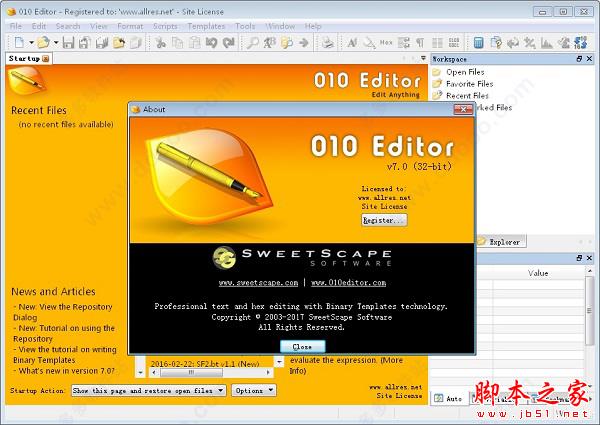Click the Find in Files icon
Image resolution: width=600 pixels, height=425 pixels.
point(287,42)
